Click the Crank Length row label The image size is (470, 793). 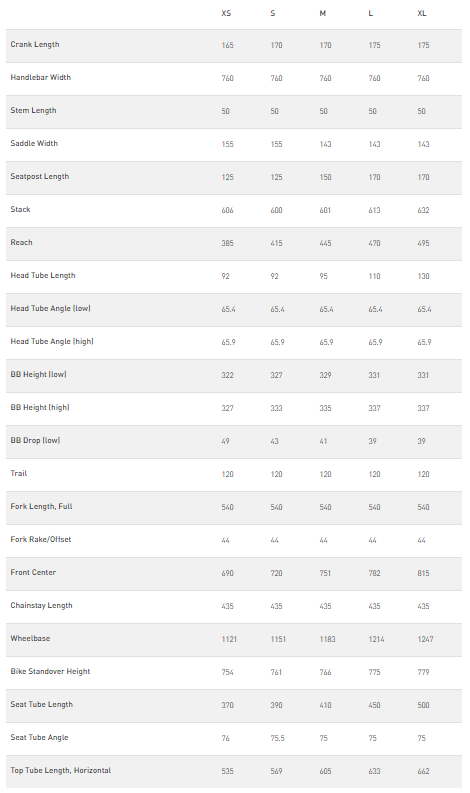35,45
